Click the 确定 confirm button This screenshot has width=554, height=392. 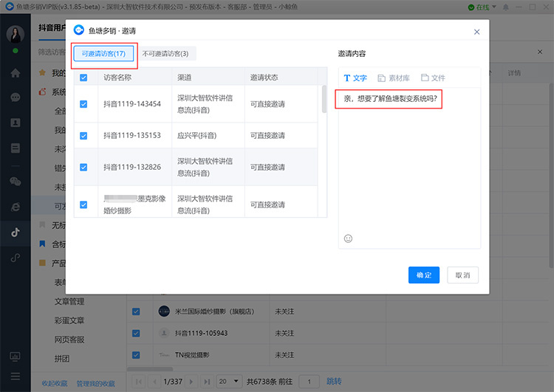click(x=424, y=275)
